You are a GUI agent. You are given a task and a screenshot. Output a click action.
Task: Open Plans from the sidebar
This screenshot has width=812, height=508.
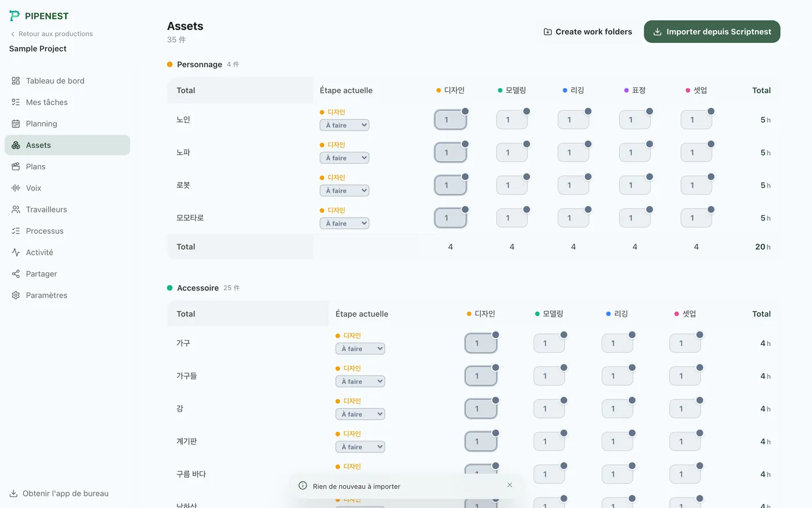[x=67, y=167]
